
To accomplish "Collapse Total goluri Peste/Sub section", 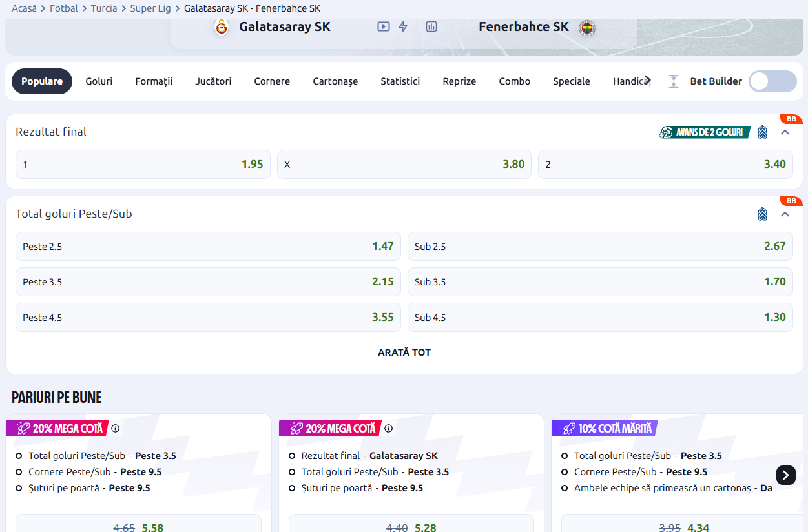I will [785, 214].
